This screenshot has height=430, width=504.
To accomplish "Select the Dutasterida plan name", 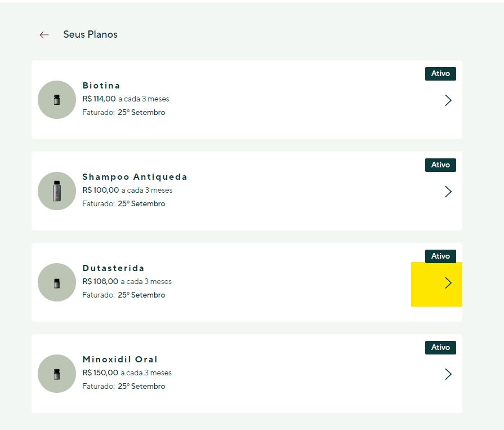I will pyautogui.click(x=113, y=268).
